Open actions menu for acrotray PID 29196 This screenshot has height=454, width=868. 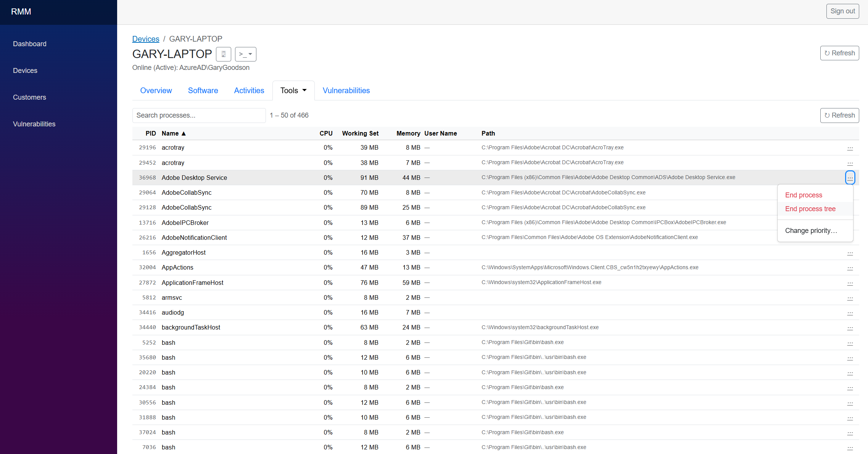(850, 148)
